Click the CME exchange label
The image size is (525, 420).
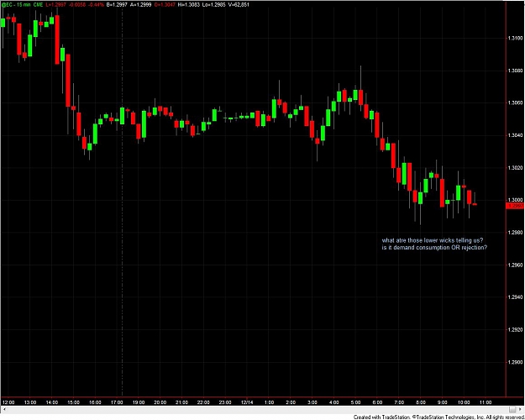point(38,5)
